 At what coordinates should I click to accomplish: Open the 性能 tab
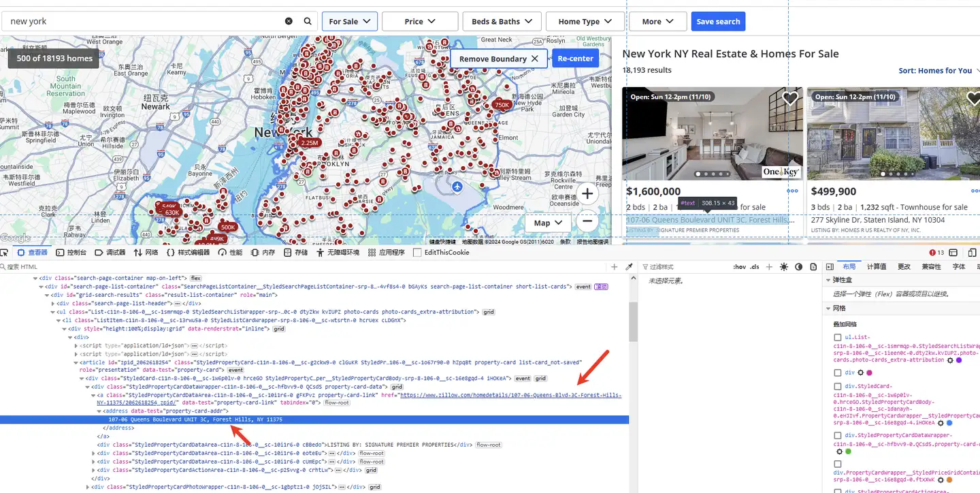pyautogui.click(x=230, y=253)
